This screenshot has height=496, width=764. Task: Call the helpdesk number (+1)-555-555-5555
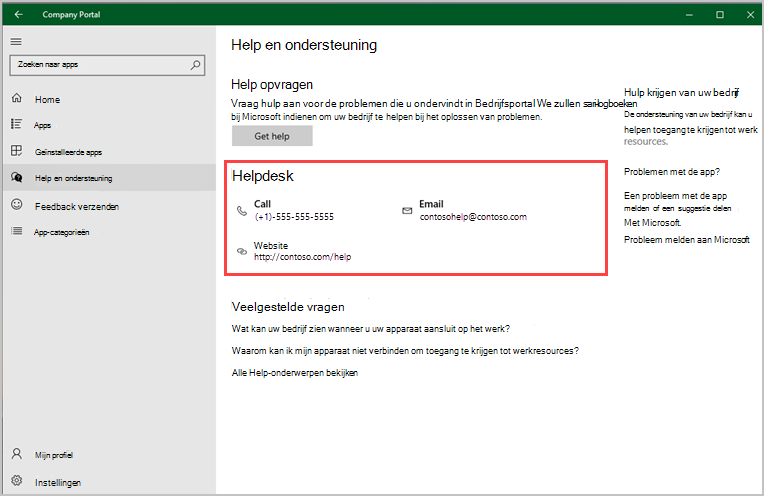[294, 217]
